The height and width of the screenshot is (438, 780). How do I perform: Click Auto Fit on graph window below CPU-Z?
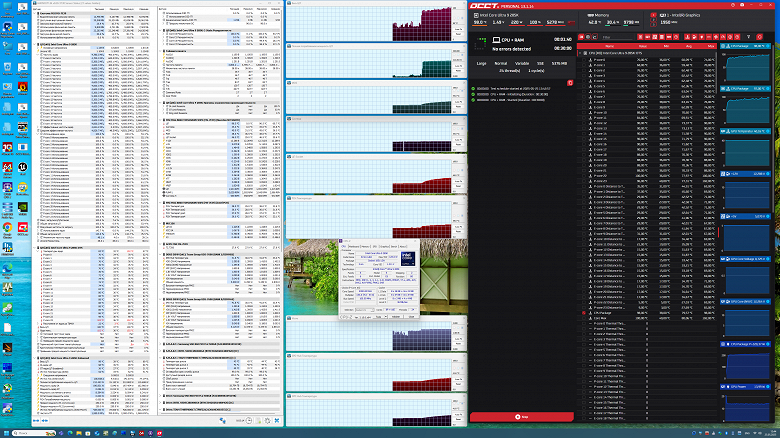pyautogui.click(x=459, y=339)
